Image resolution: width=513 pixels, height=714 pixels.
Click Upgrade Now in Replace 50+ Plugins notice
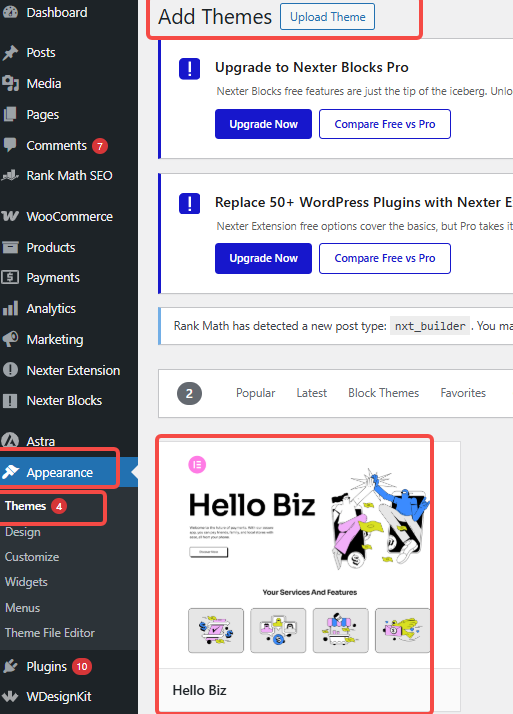(263, 258)
